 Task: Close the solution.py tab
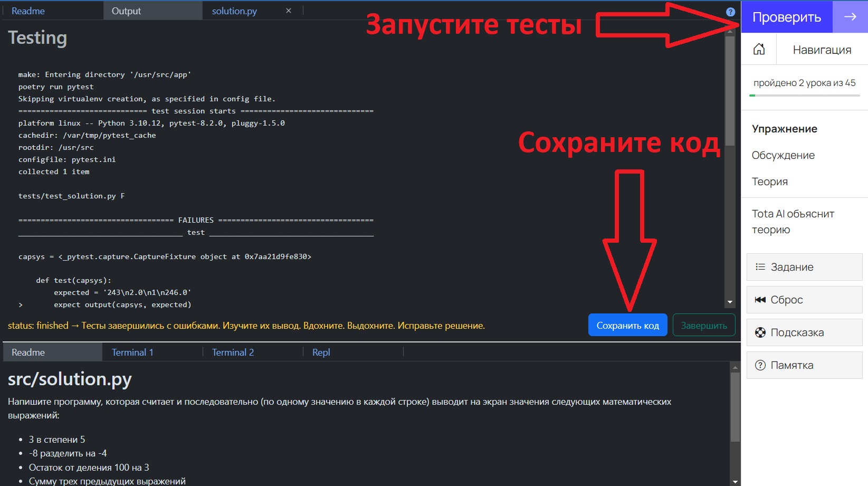(289, 11)
